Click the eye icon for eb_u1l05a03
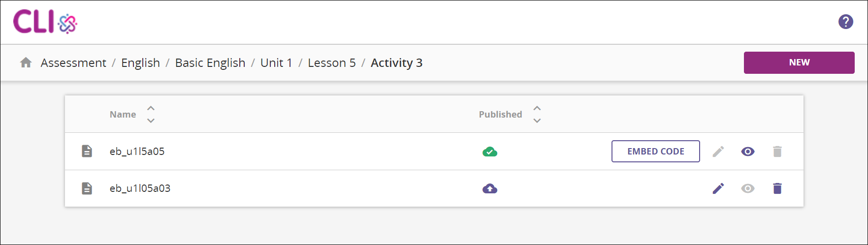 click(748, 188)
